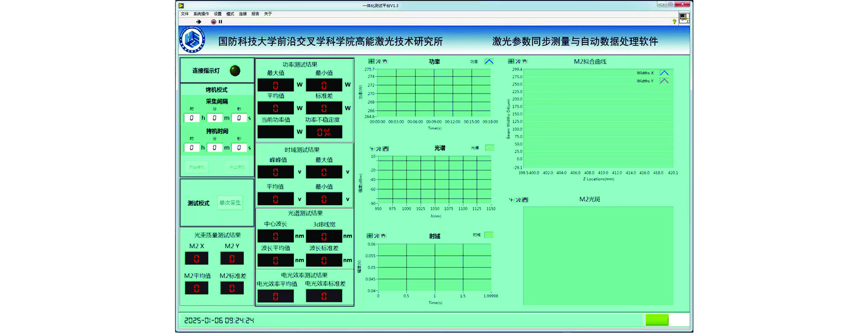Select pan hand tool on 功率 graph
868x333 pixels.
pyautogui.click(x=385, y=61)
